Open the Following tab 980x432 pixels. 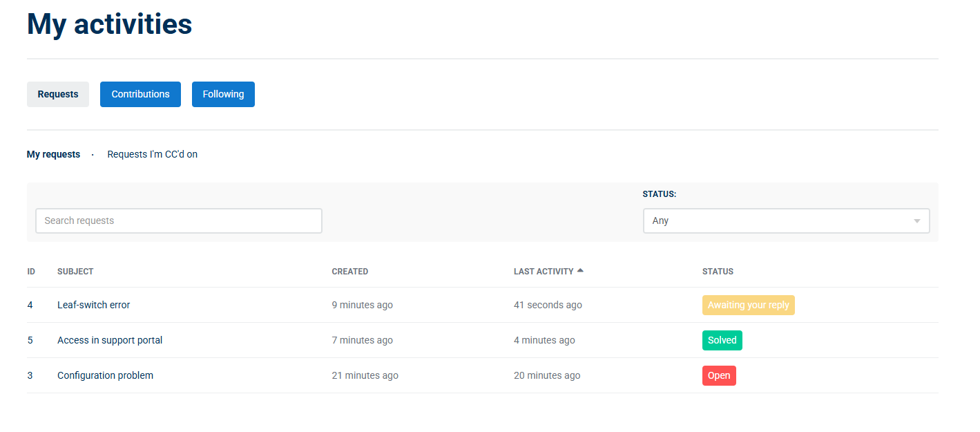tap(223, 94)
